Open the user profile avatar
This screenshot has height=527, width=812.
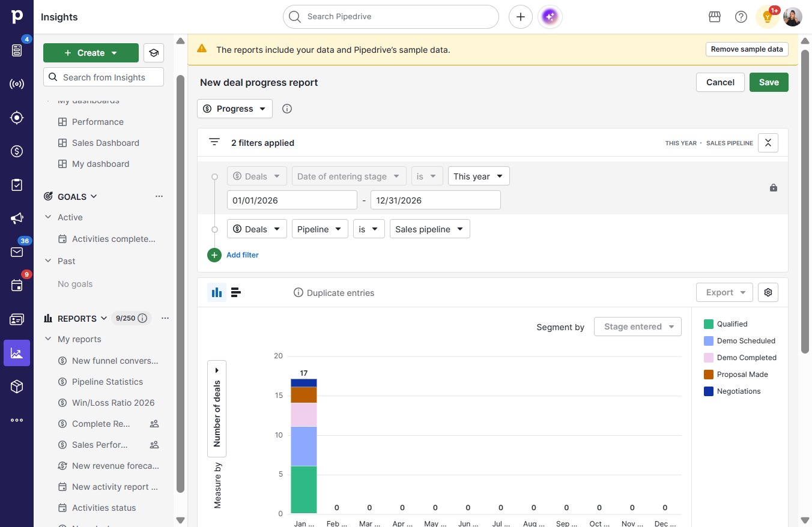pos(793,17)
